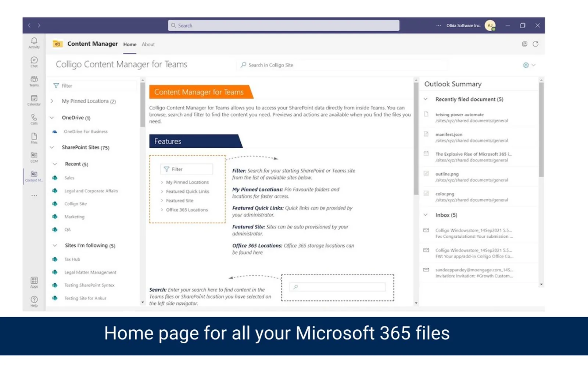Viewport: 588px width, 368px height.
Task: Click the user profile avatar
Action: [x=490, y=25]
